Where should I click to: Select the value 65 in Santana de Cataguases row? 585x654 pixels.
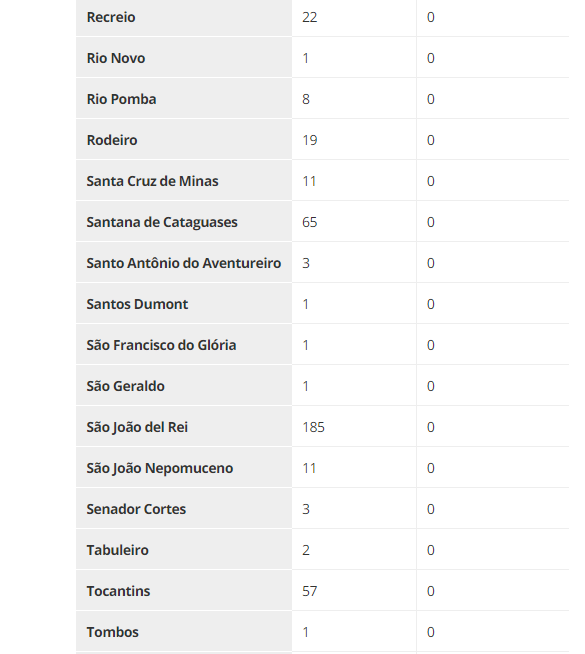(309, 222)
